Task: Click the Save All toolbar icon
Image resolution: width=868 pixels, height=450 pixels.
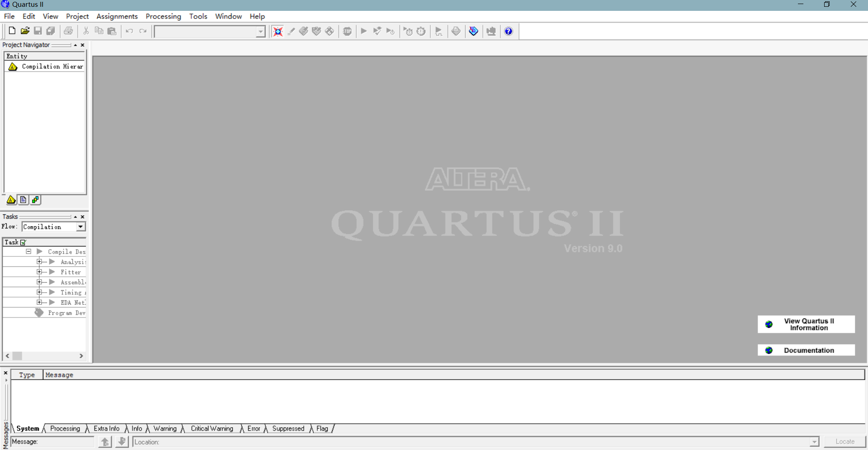Action: (51, 31)
